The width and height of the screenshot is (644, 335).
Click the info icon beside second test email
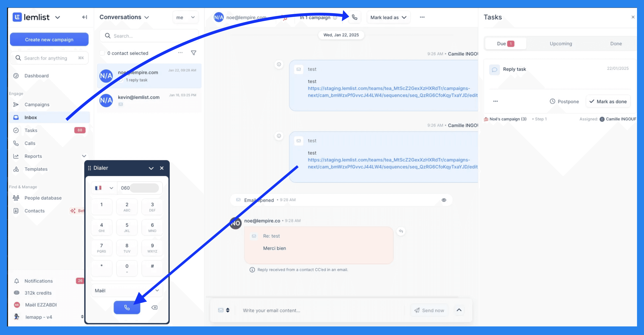[x=279, y=136]
